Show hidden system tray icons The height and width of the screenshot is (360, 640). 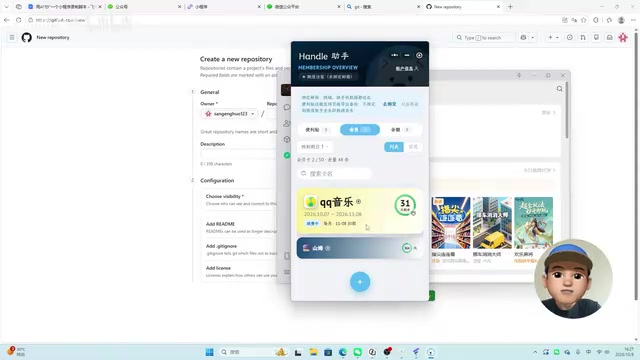click(x=535, y=352)
